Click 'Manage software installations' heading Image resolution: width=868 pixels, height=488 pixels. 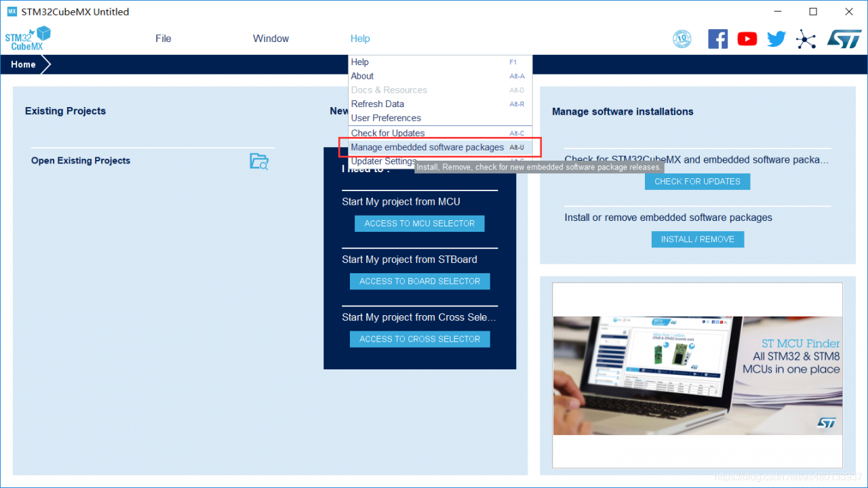point(623,112)
